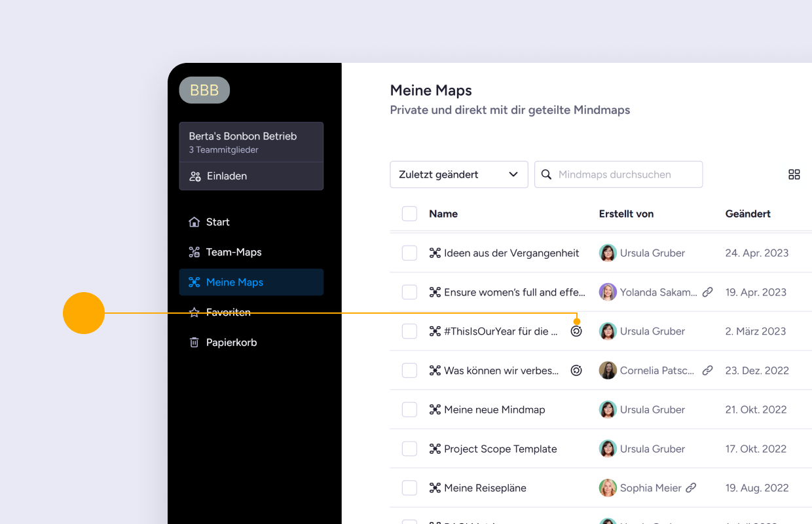The height and width of the screenshot is (524, 812).
Task: Click the link icon beside Sophia Meier
Action: click(x=691, y=488)
